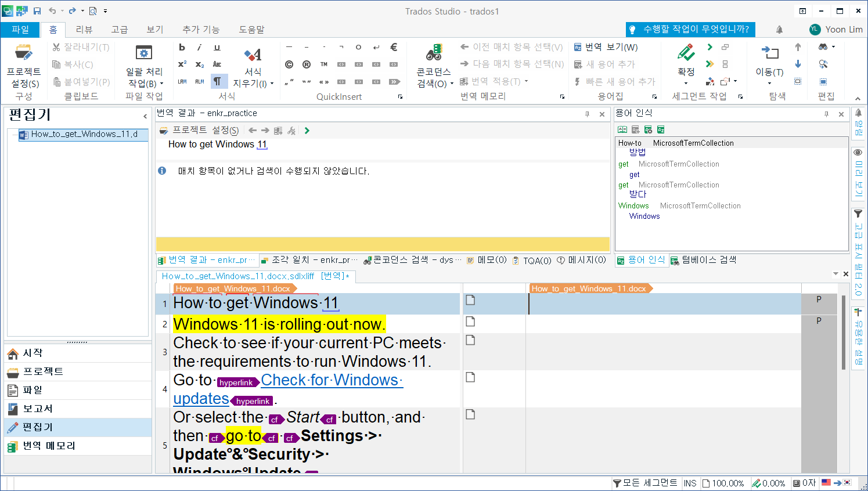This screenshot has height=491, width=868.
Task: Open the Messages(0) tab
Action: (x=582, y=260)
